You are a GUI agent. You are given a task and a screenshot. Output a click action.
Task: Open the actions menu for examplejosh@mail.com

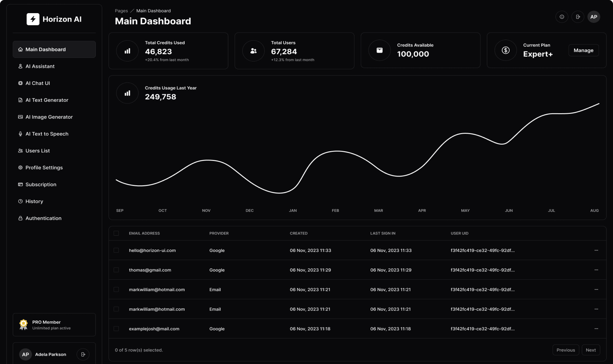pyautogui.click(x=596, y=329)
